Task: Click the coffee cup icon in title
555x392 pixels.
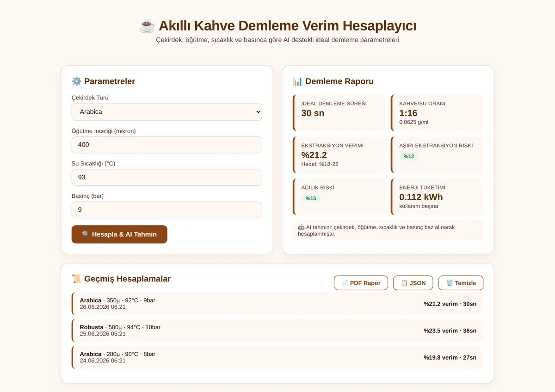Action: coord(147,25)
